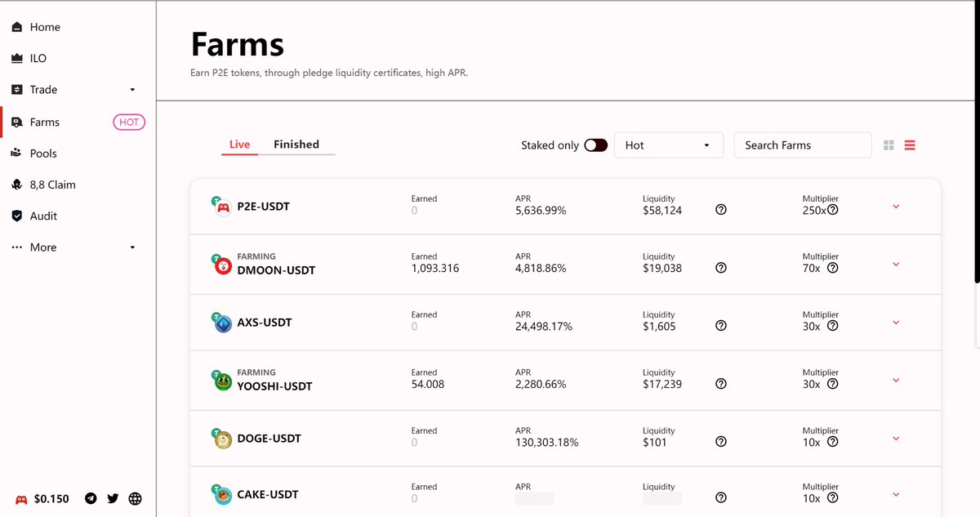
Task: Open the Twitter link icon
Action: click(113, 498)
